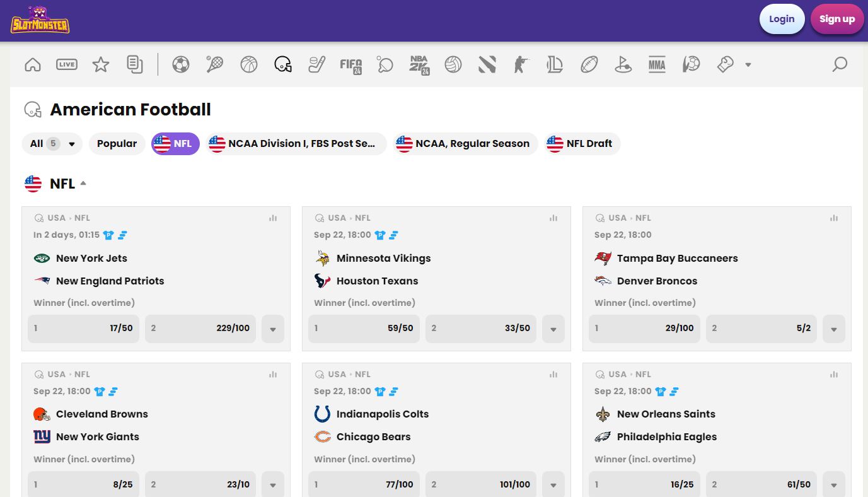Select NCAA Division I, FBS Post Season tab
This screenshot has width=868, height=497.
click(297, 144)
